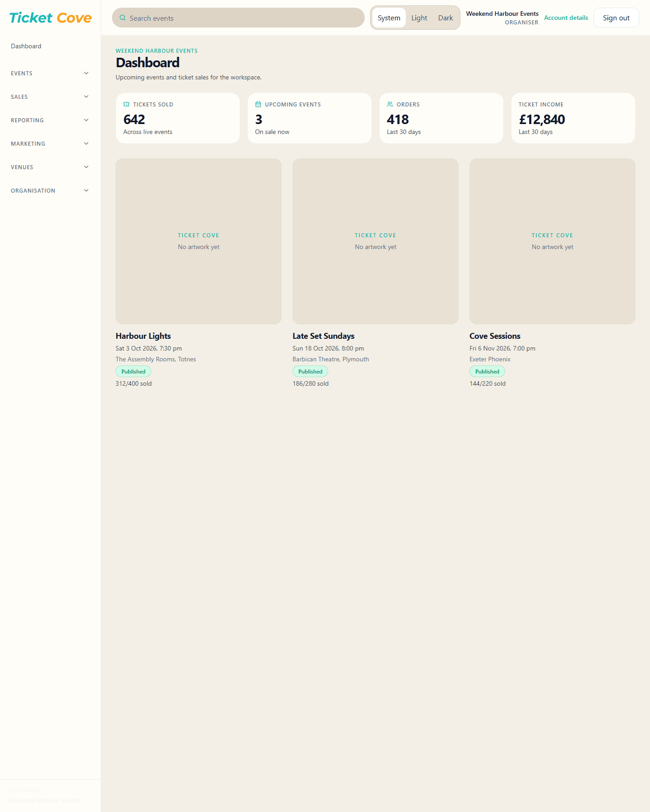Expand the Marketing sidebar section
This screenshot has height=812, width=650.
point(50,143)
